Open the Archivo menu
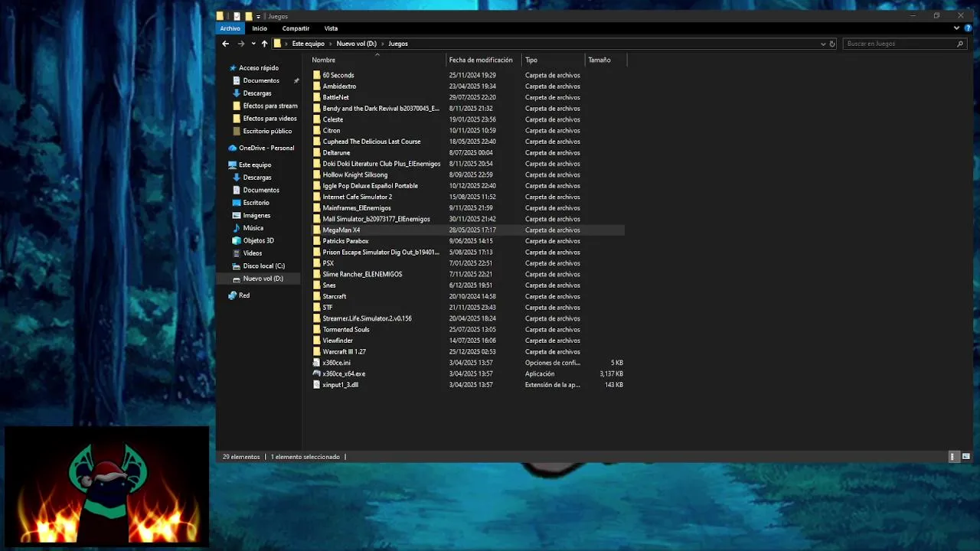This screenshot has height=551, width=980. (x=230, y=28)
